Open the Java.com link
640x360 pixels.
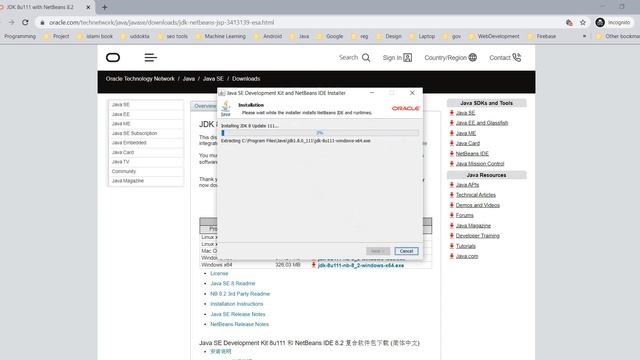(x=467, y=256)
